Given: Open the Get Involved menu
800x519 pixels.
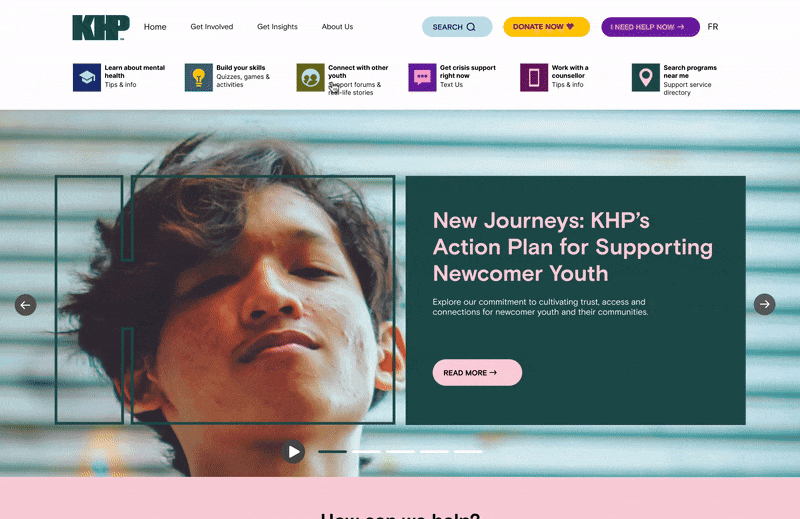Looking at the screenshot, I should coord(212,27).
